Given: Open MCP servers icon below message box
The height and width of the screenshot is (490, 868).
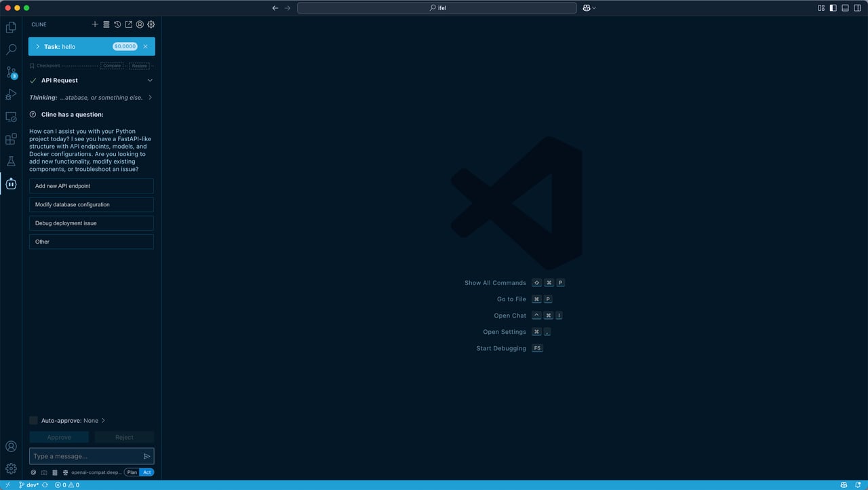Looking at the screenshot, I should tap(55, 472).
